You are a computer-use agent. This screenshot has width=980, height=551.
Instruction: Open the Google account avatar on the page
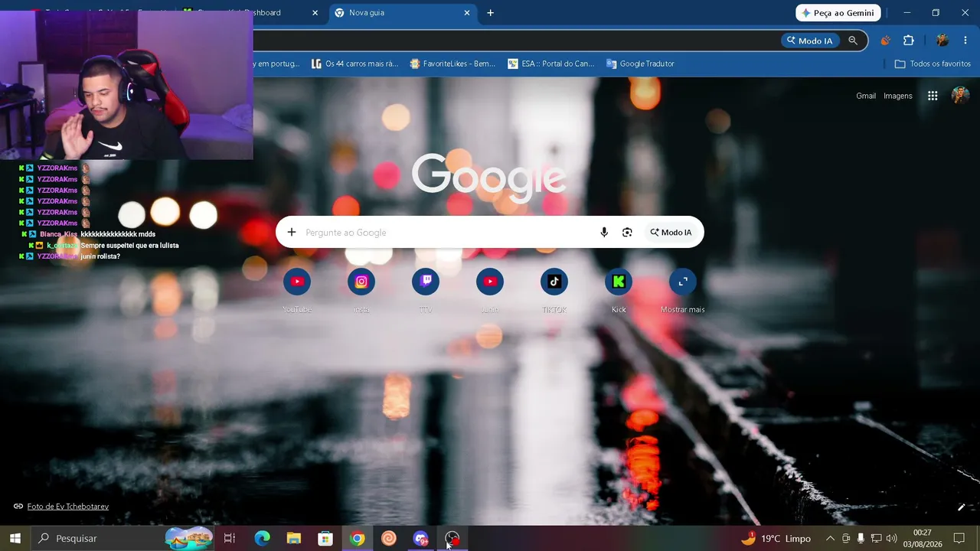960,96
